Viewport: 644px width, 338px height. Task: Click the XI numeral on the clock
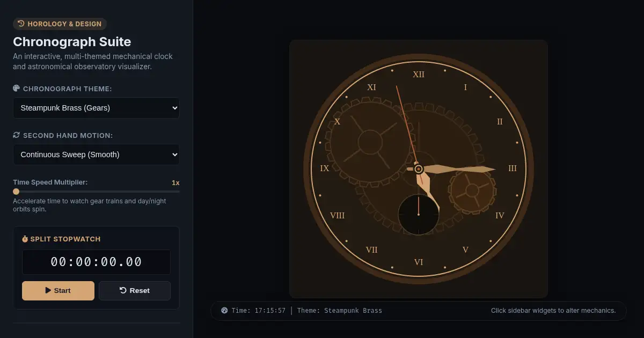[x=371, y=87]
